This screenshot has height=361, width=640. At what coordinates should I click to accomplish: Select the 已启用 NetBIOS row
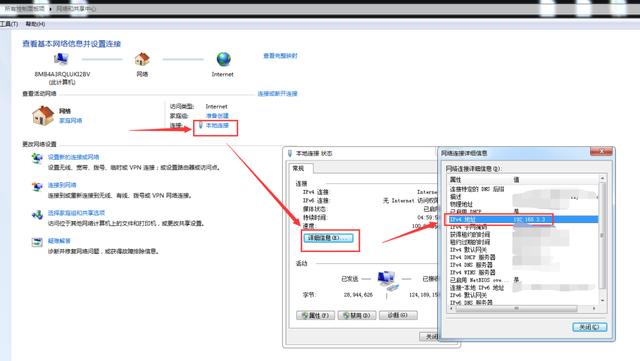click(x=523, y=280)
